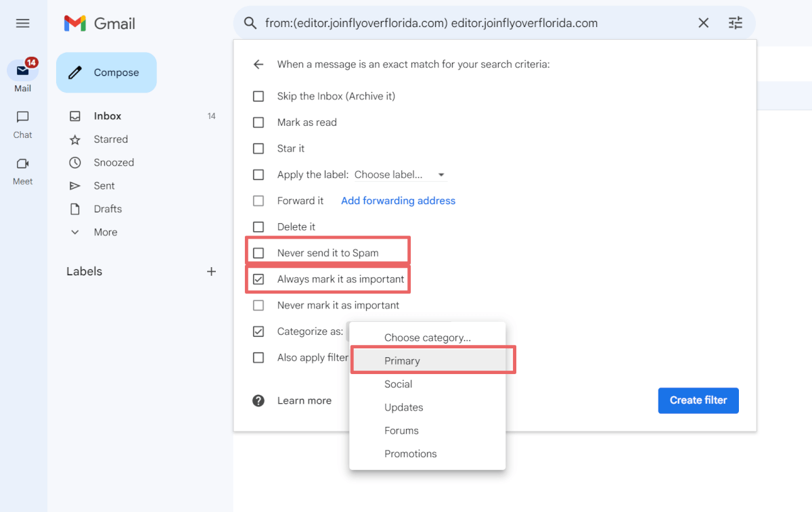Clear the search with X icon
This screenshot has width=812, height=512.
(704, 23)
